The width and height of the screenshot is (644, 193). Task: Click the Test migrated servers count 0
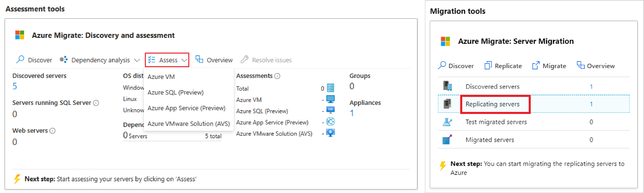coord(591,122)
